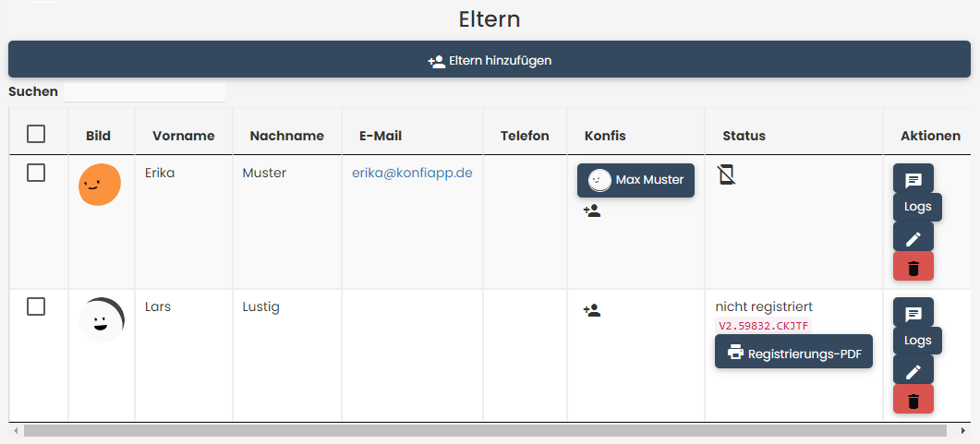Click 'nicht registriert' status text
980x444 pixels.
pyautogui.click(x=765, y=306)
